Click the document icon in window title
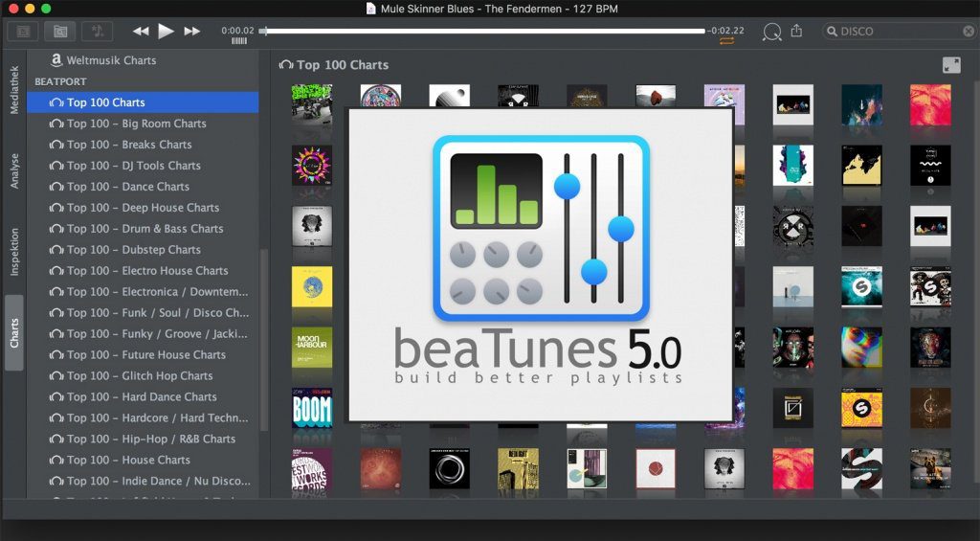 pos(370,9)
